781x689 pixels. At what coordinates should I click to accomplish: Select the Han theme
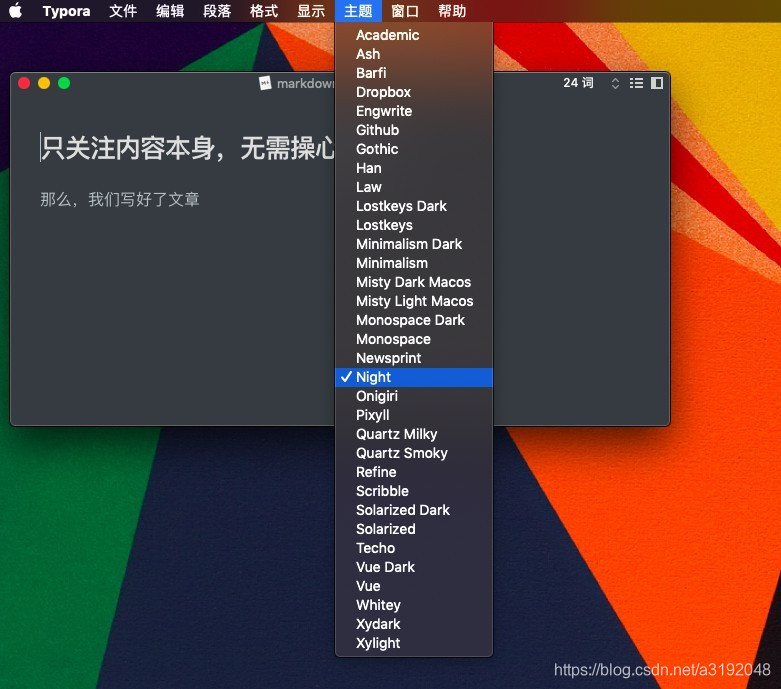tap(414, 168)
